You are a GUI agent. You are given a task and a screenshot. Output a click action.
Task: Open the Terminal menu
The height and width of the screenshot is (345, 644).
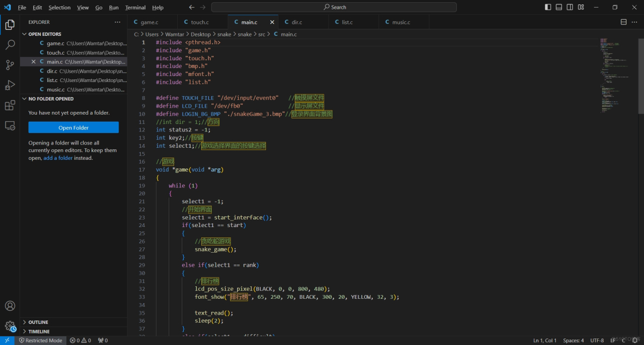tap(135, 8)
